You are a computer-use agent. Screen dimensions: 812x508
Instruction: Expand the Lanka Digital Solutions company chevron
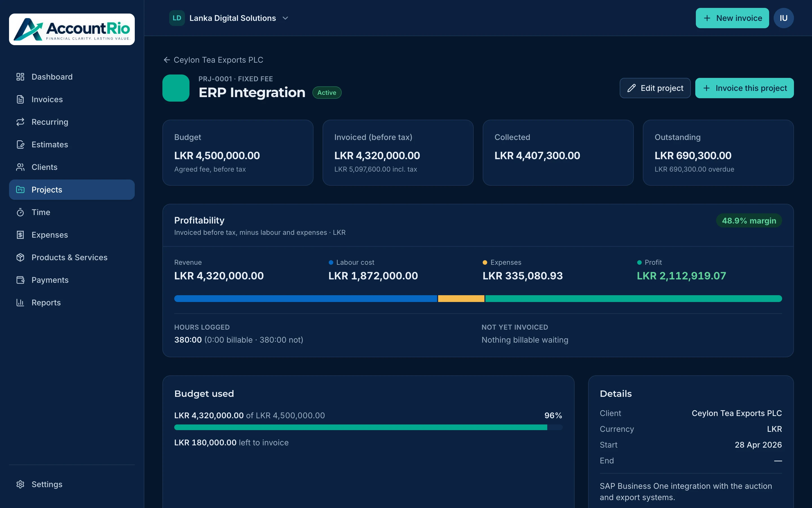click(285, 18)
